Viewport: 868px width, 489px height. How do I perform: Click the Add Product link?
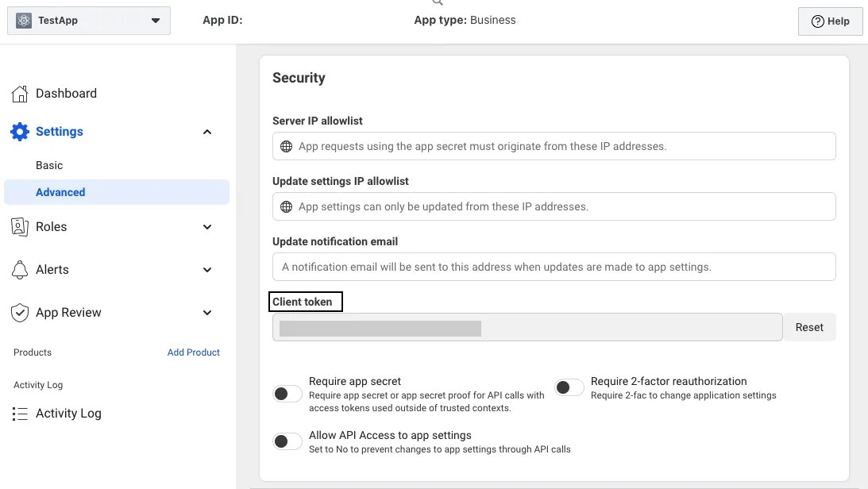tap(194, 352)
